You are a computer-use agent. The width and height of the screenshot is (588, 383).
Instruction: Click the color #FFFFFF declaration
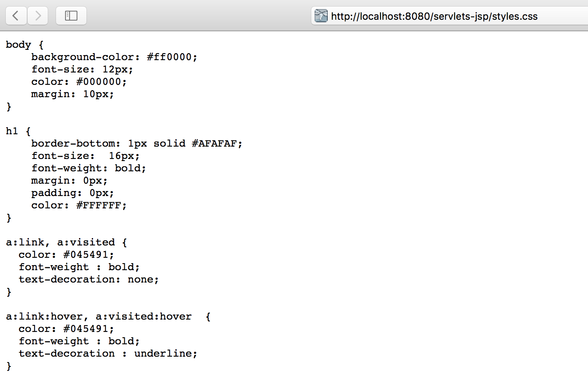79,205
